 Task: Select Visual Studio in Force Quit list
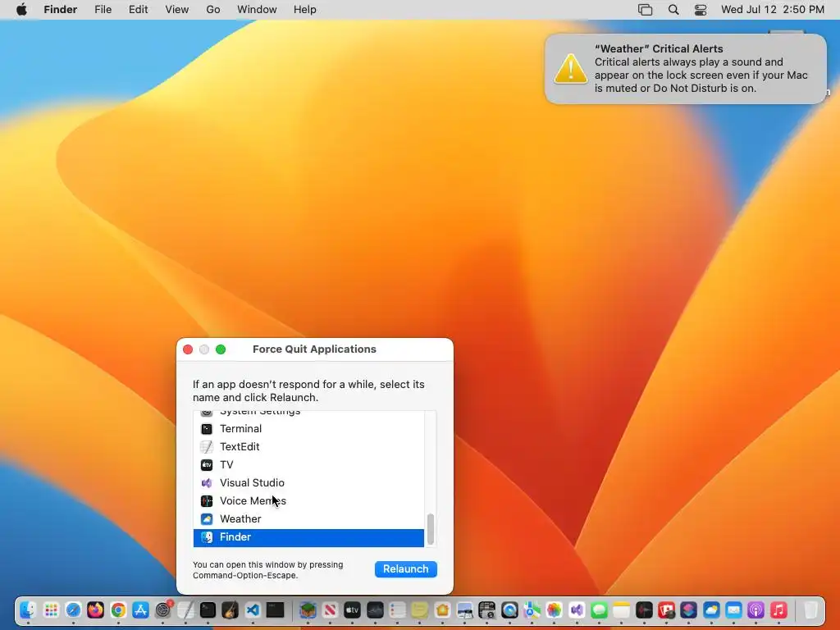pos(308,482)
